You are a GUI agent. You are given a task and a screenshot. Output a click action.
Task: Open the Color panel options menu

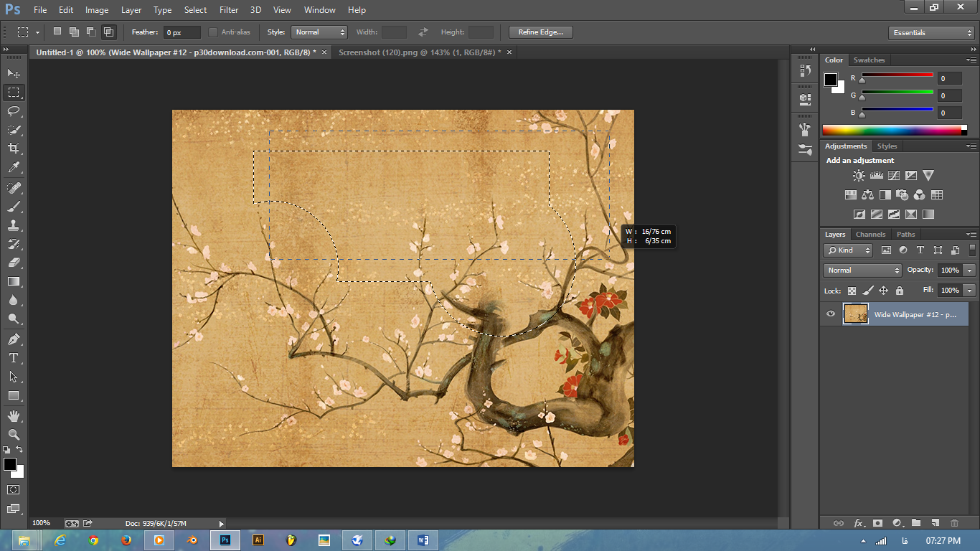point(971,60)
